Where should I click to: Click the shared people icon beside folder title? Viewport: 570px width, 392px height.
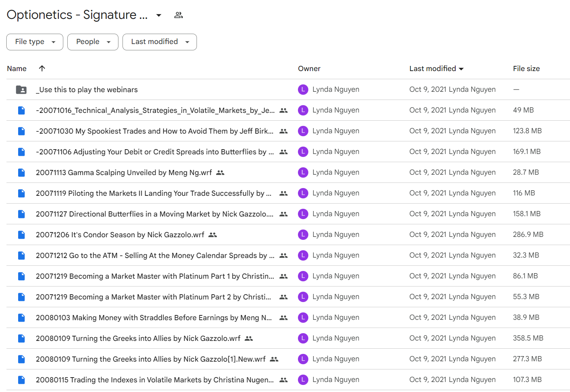tap(178, 15)
